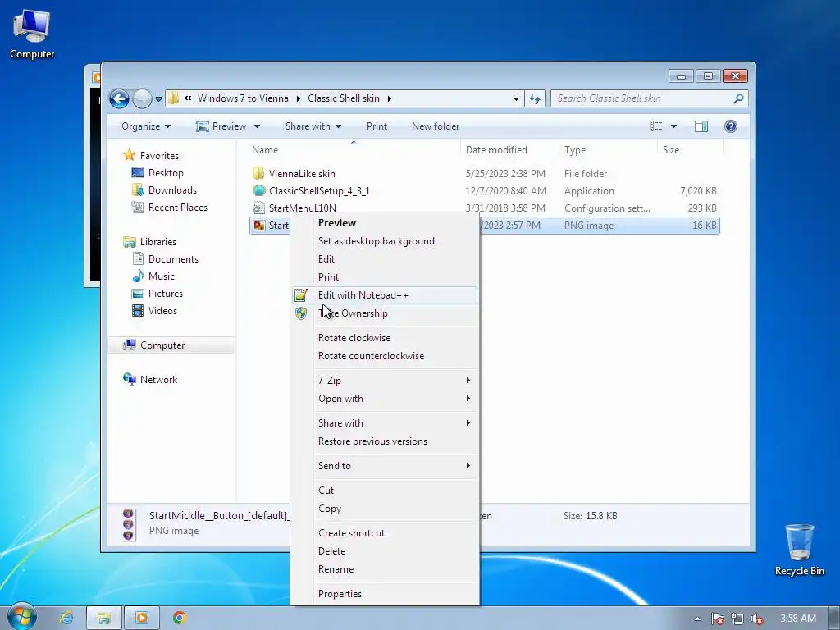Image resolution: width=840 pixels, height=630 pixels.
Task: Open the Preview button dropdown arrow
Action: click(x=257, y=126)
